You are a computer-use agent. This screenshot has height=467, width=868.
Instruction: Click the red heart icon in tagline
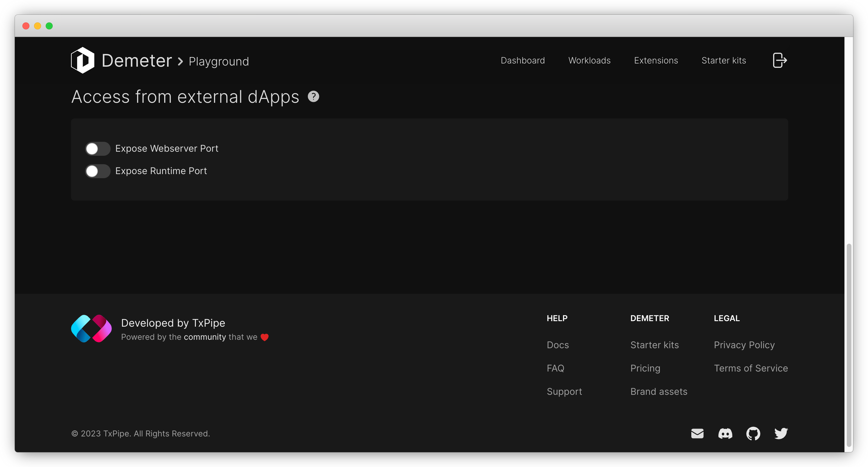pos(265,337)
